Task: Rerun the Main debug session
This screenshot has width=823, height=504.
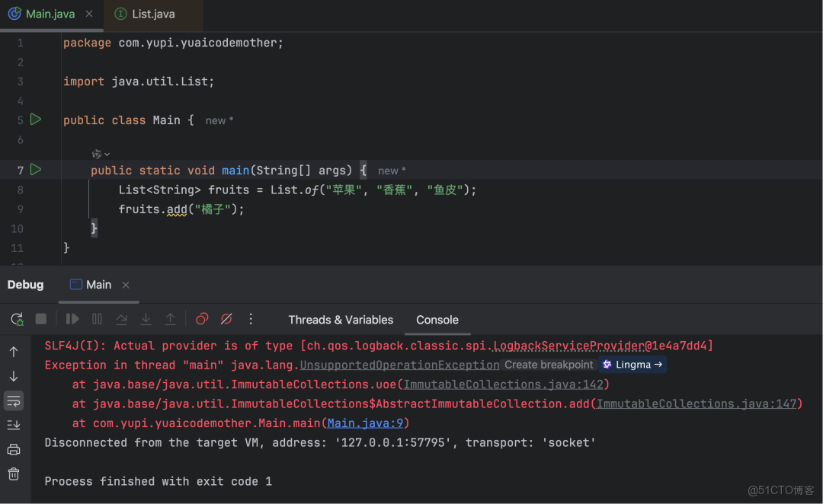Action: pyautogui.click(x=16, y=319)
